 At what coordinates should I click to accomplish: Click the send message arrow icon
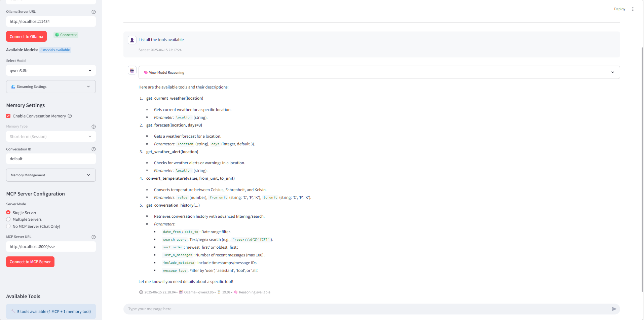[x=614, y=309]
